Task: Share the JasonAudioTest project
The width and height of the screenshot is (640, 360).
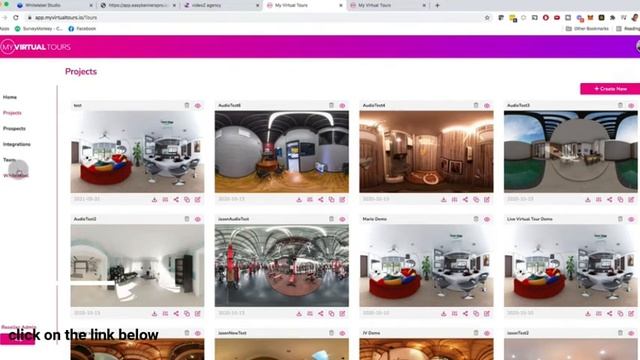Action: (x=320, y=313)
